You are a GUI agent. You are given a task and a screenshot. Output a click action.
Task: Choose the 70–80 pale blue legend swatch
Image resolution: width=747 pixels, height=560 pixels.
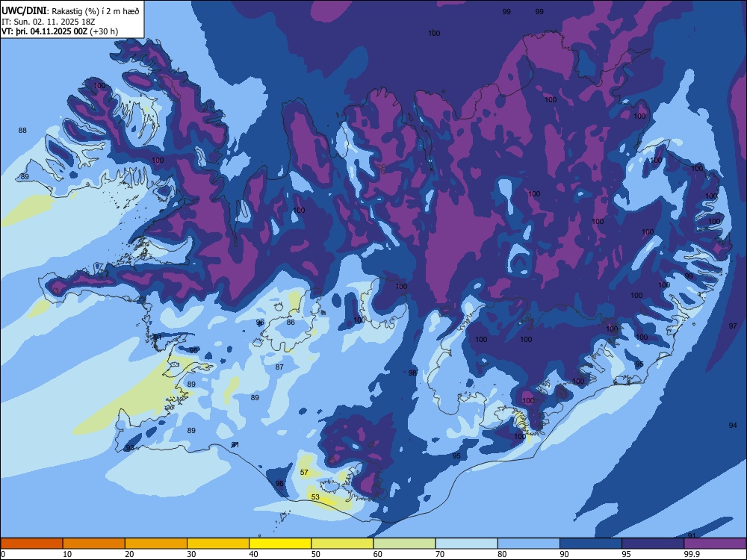[467, 544]
